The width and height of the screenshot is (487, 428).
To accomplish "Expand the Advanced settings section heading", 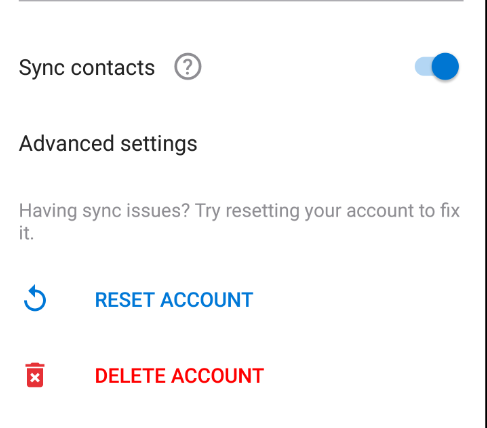I will tap(108, 144).
